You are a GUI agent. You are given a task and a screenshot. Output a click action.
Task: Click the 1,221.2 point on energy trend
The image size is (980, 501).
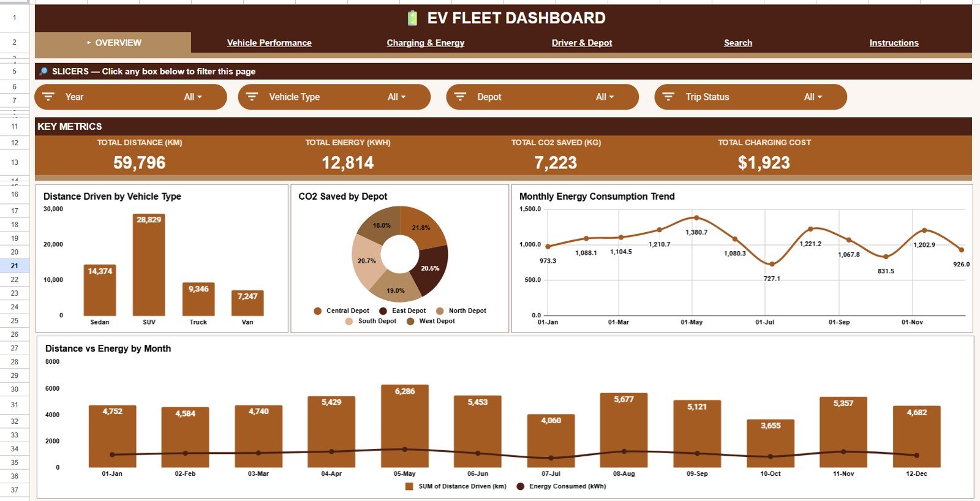click(810, 229)
